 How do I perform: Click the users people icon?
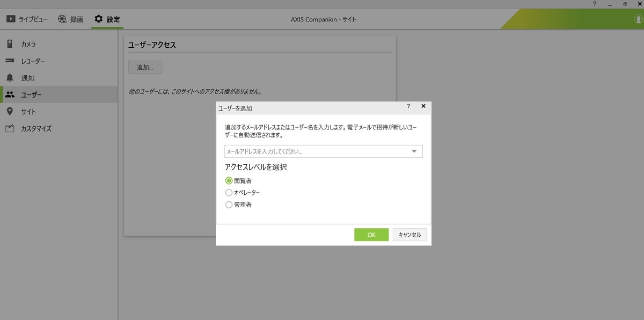tap(10, 94)
